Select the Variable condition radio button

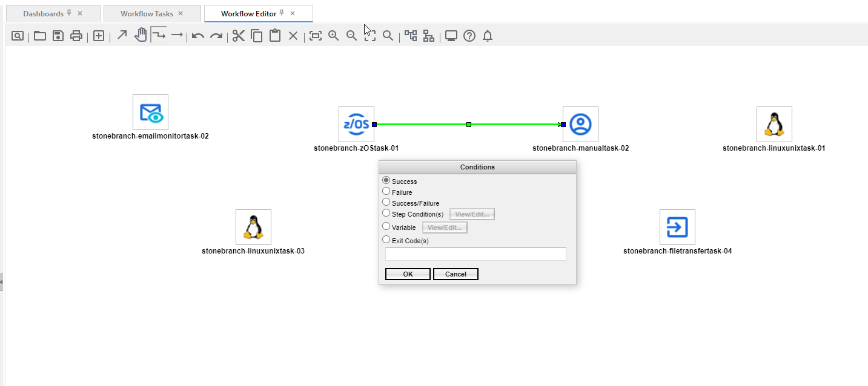point(386,227)
